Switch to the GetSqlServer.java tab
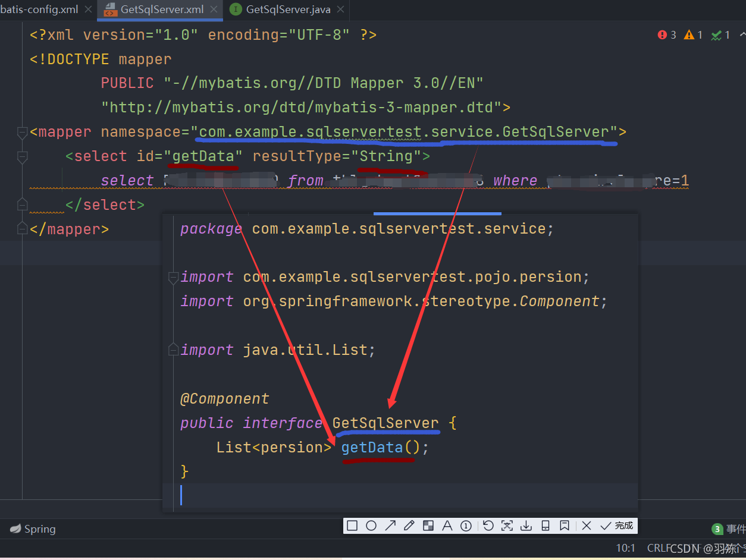This screenshot has height=560, width=746. 288,10
